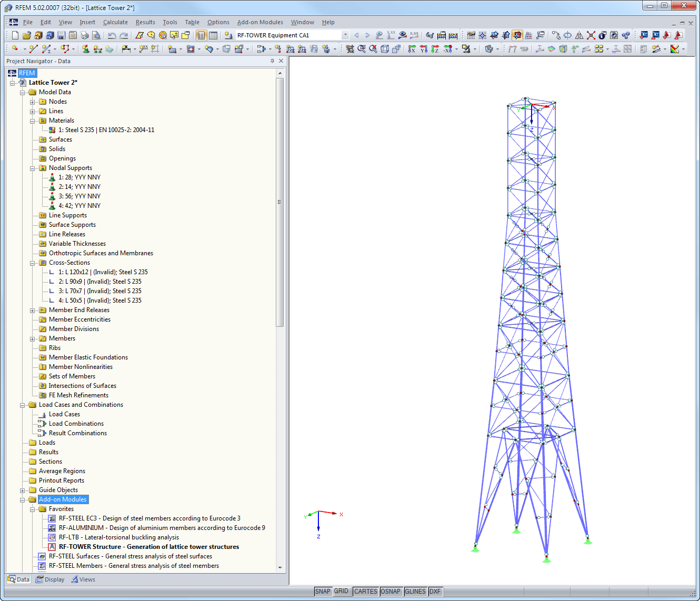Toggle SNAP in the status bar
The image size is (700, 601).
[323, 591]
